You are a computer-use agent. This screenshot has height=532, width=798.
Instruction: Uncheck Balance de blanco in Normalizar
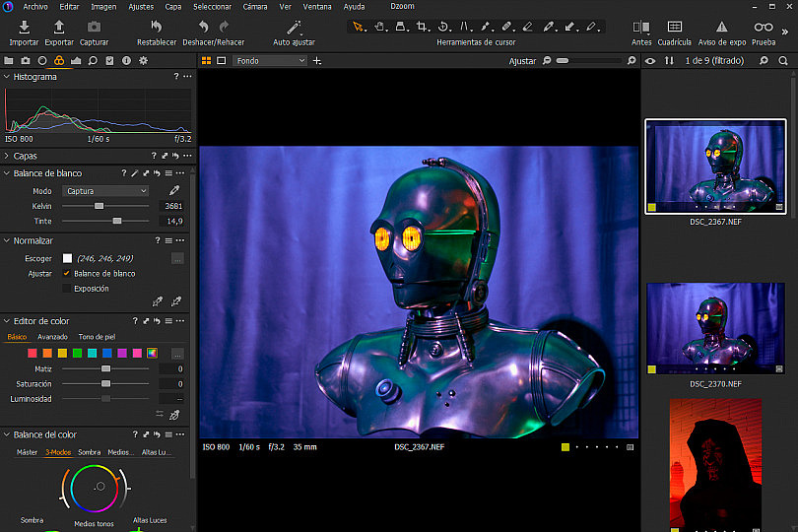[x=67, y=273]
